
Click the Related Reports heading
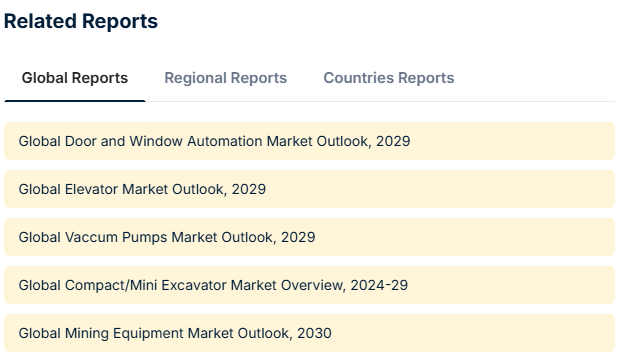[81, 21]
